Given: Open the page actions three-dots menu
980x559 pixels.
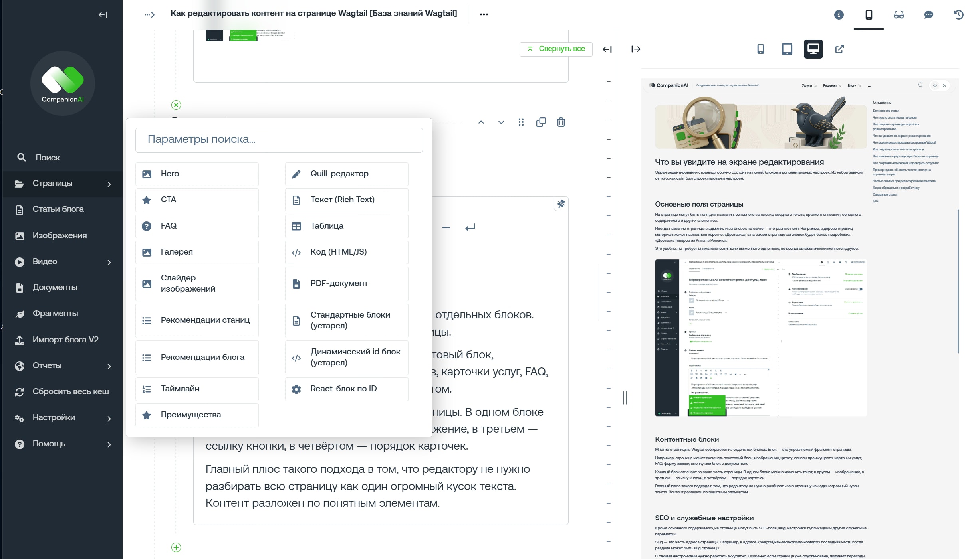Looking at the screenshot, I should [x=484, y=14].
